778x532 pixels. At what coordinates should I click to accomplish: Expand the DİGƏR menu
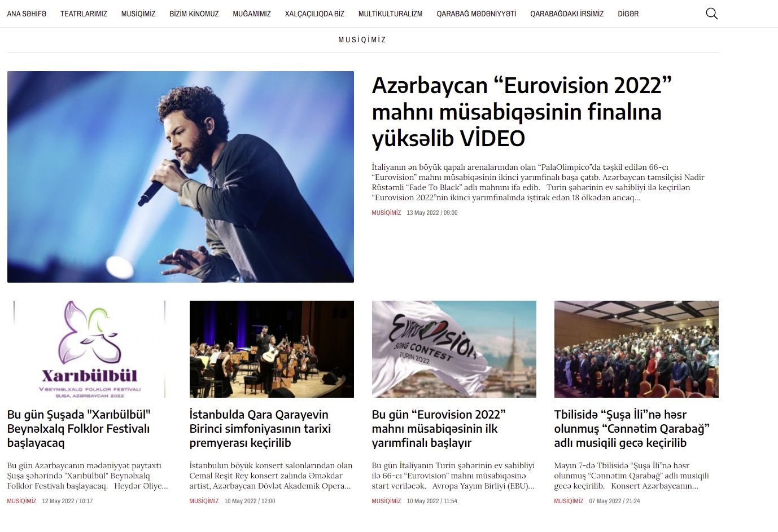(x=628, y=14)
